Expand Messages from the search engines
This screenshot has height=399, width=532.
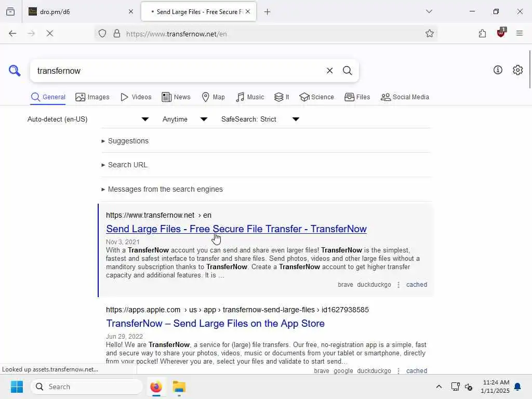click(x=162, y=189)
